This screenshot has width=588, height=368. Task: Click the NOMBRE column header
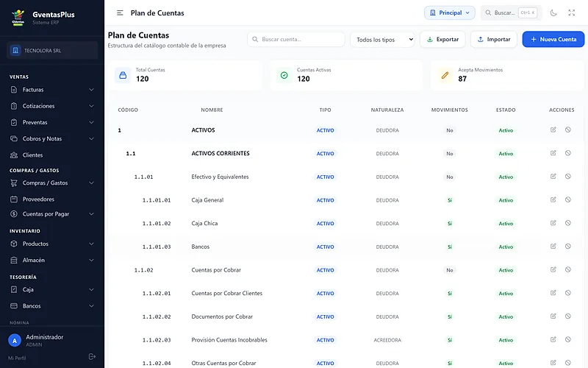[x=212, y=110]
